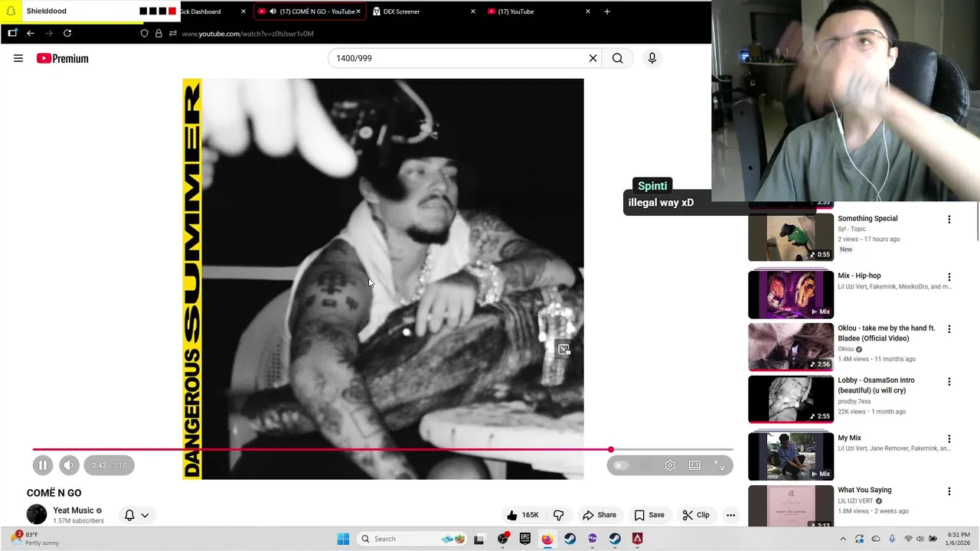980x551 pixels.
Task: Open Yeat Music channel name link
Action: [73, 510]
